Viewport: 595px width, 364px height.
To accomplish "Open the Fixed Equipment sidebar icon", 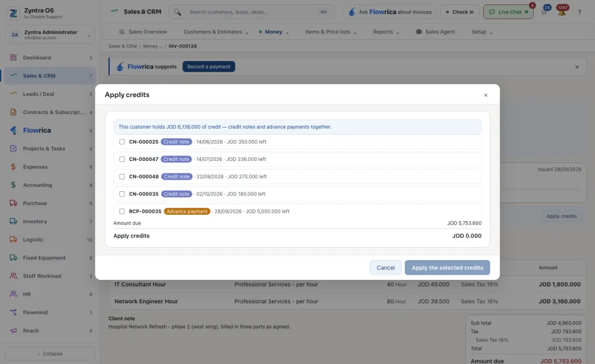I will coord(13,258).
